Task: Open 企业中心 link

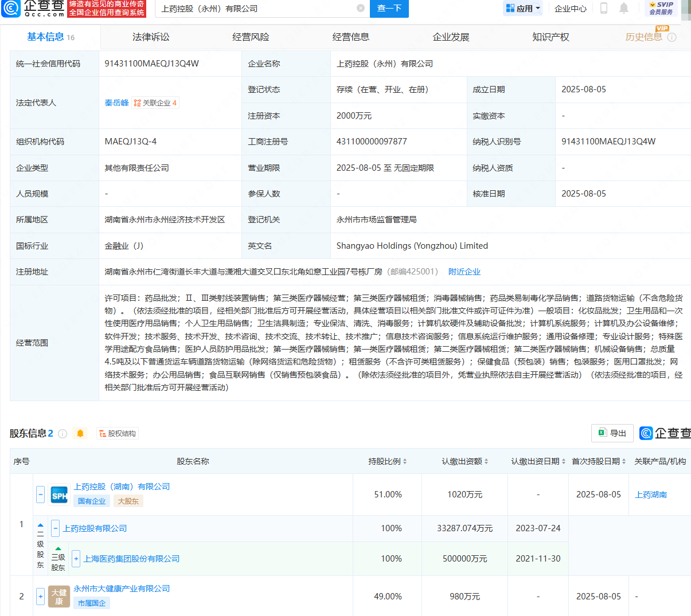Action: [x=571, y=8]
